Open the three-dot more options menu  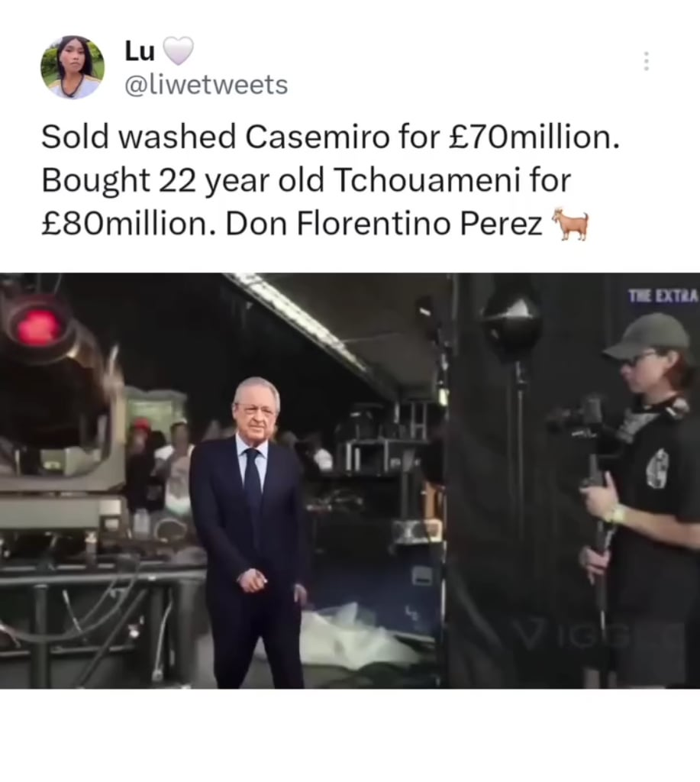tap(646, 61)
